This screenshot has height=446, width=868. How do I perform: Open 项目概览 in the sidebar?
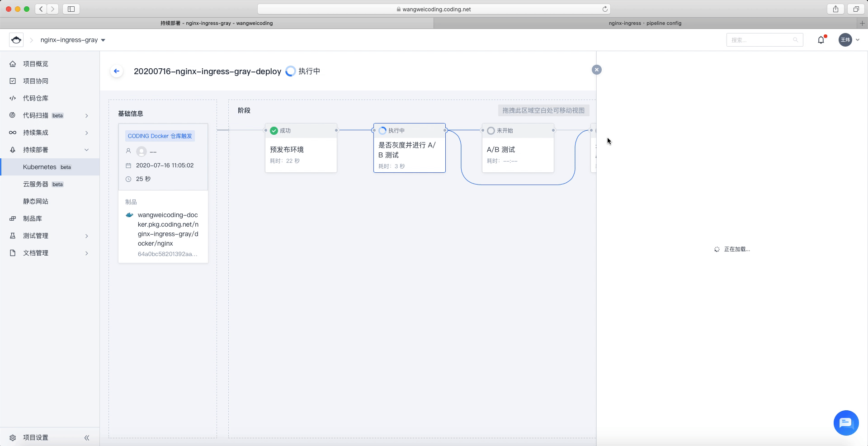click(x=50, y=64)
